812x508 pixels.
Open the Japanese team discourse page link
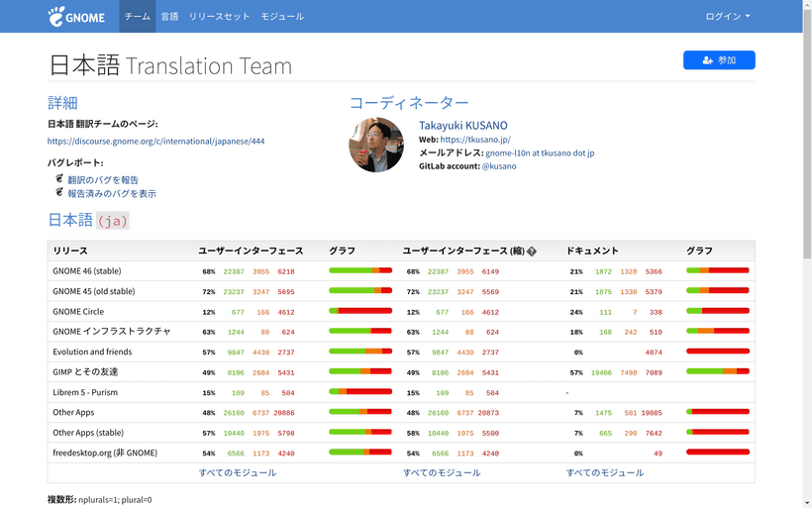click(x=155, y=142)
